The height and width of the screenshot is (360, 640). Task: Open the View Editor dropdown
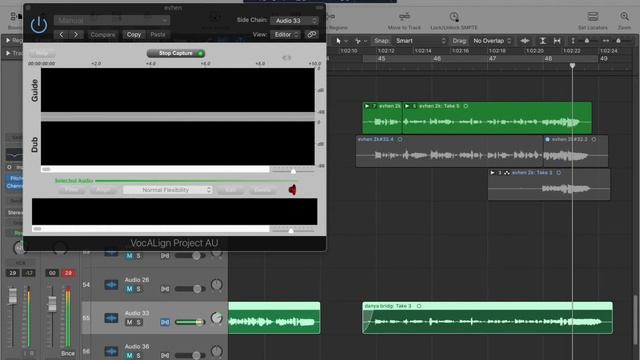(x=285, y=35)
